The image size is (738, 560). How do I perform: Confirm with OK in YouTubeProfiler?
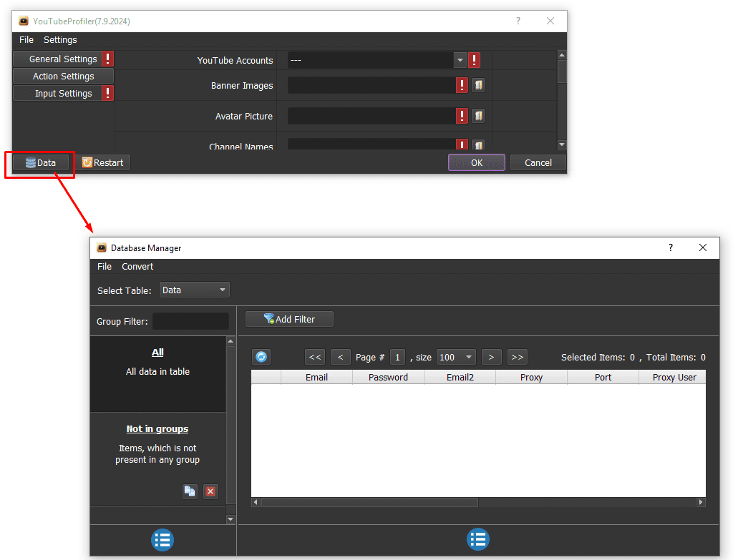(476, 162)
